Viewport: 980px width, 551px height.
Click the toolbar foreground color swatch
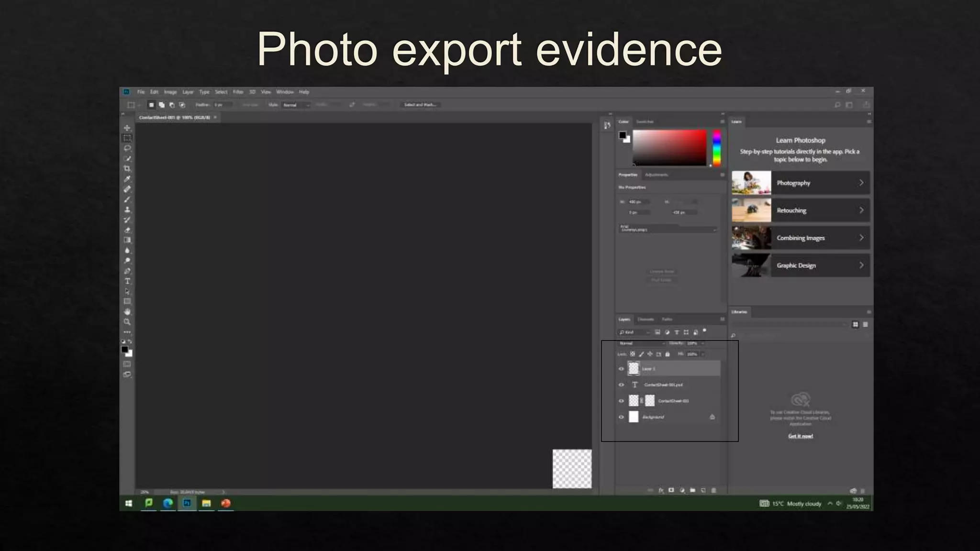click(125, 350)
